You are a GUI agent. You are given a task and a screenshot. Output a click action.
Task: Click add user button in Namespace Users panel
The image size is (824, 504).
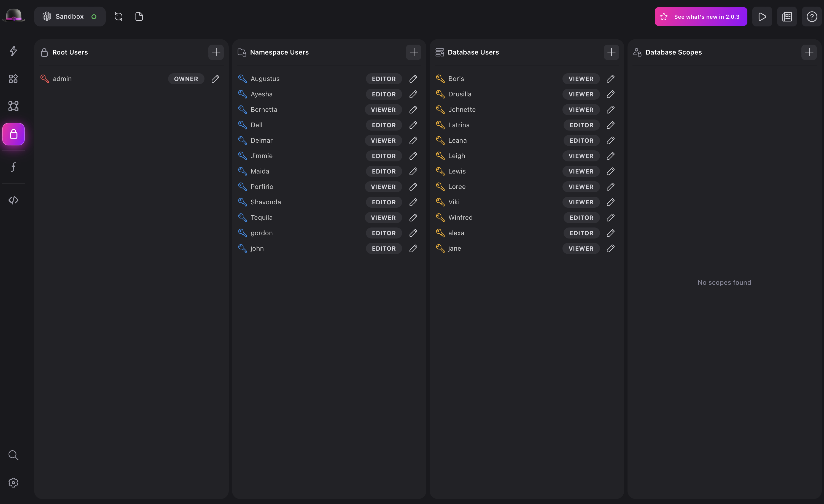click(x=414, y=52)
